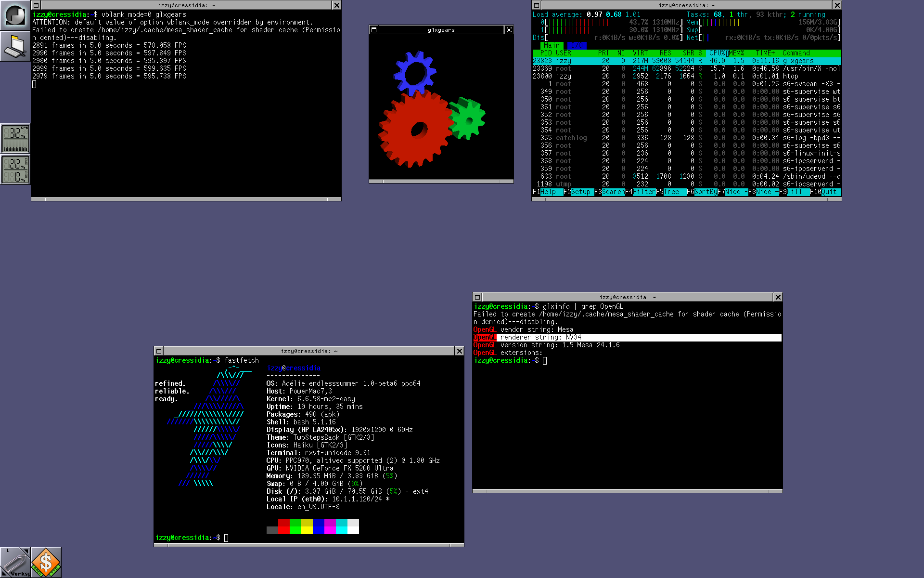Sort htop by the CPU% column header
Screen dimensions: 924x578
coord(717,53)
